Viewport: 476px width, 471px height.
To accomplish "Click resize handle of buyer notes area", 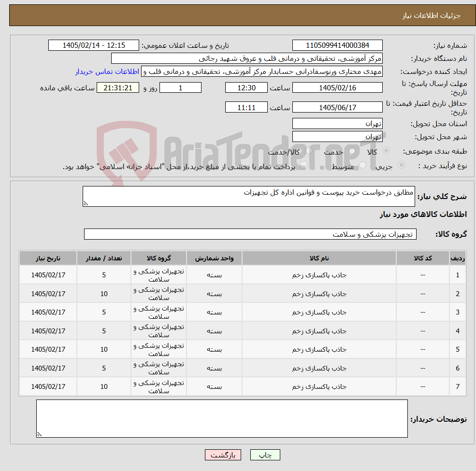I will pos(39,434).
